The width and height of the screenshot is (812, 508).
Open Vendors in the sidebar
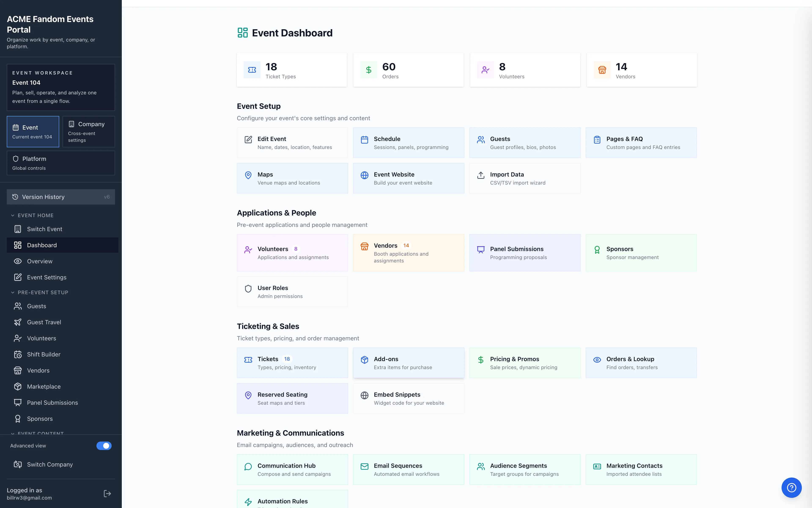(62, 371)
